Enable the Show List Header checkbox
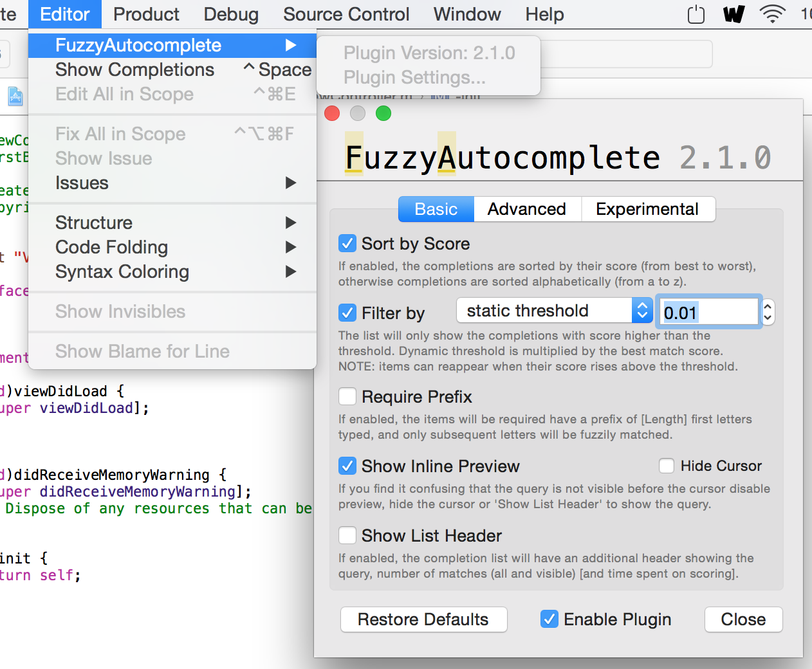812x669 pixels. coord(347,535)
